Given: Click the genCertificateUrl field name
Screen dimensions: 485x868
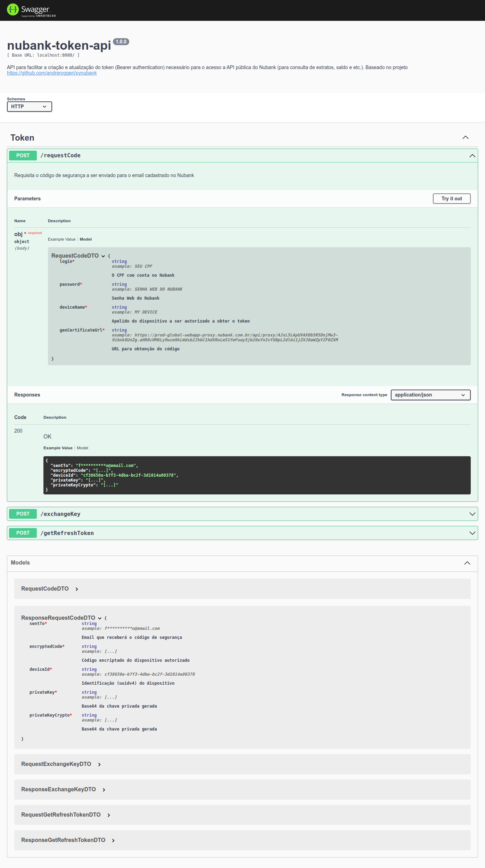Looking at the screenshot, I should pos(82,330).
